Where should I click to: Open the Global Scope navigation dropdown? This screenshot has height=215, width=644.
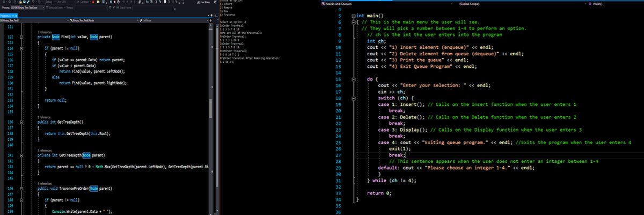tap(472, 4)
